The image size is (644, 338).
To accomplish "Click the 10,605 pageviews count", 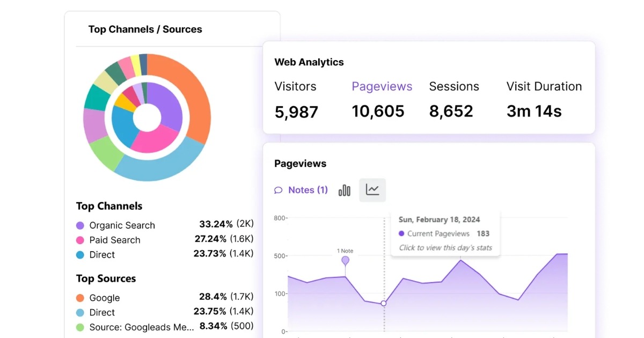I will tap(378, 111).
